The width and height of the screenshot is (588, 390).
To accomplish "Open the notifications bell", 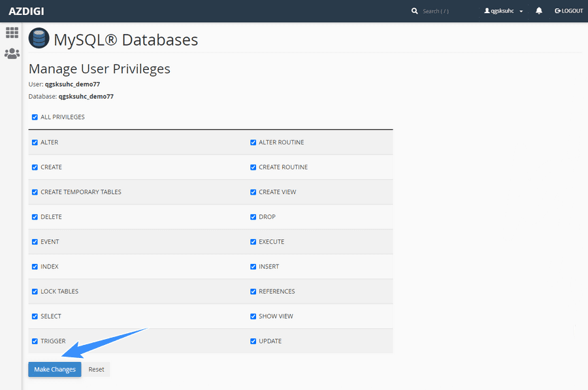I will pos(539,11).
